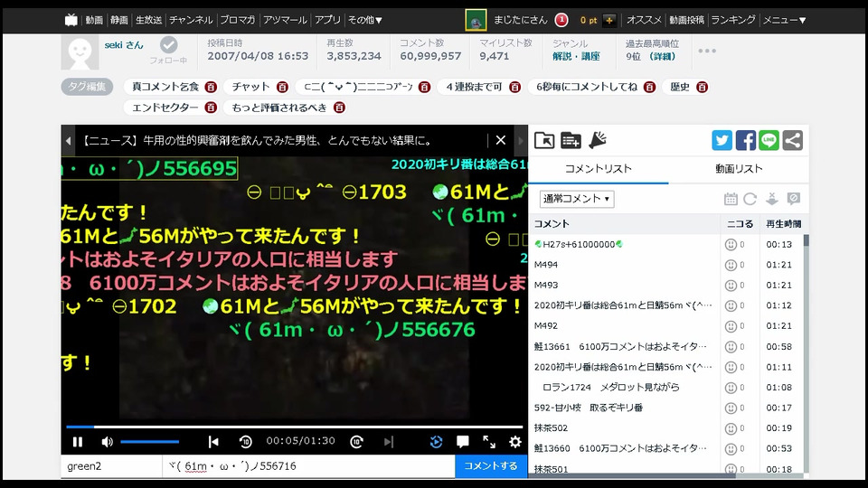Select the エンドセクター tag

point(165,108)
